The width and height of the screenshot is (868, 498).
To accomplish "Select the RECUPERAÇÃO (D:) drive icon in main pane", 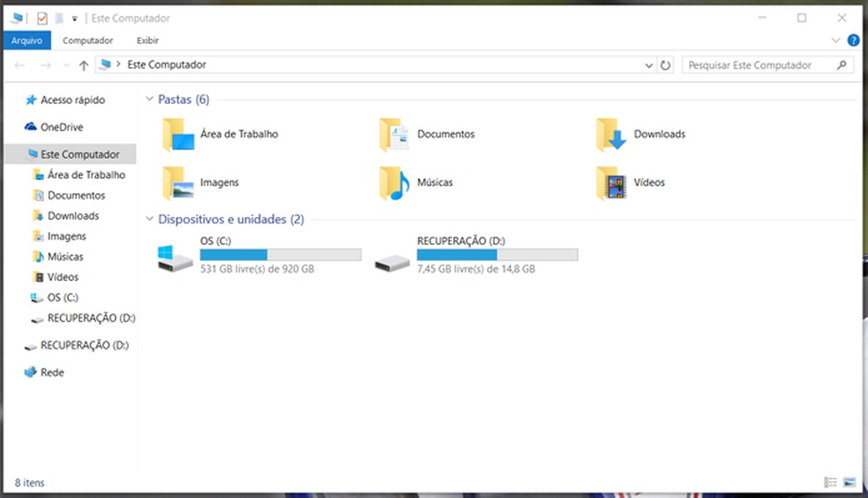I will pyautogui.click(x=392, y=263).
